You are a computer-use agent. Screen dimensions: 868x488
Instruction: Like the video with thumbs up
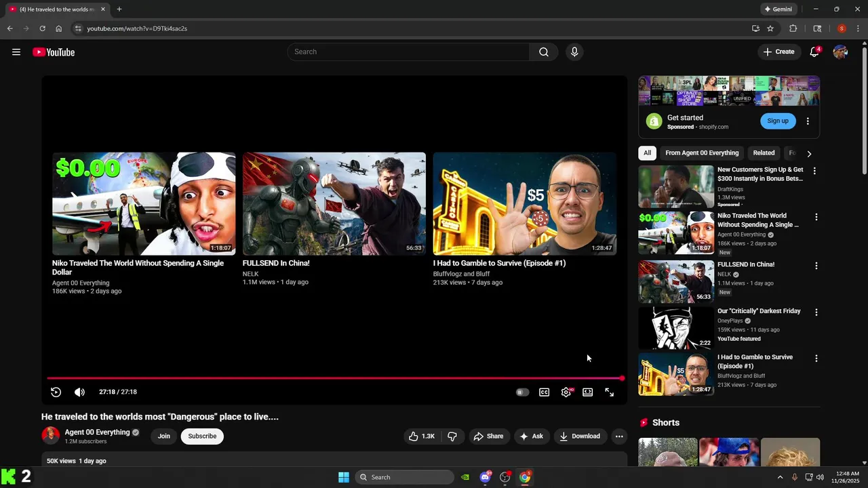point(421,436)
